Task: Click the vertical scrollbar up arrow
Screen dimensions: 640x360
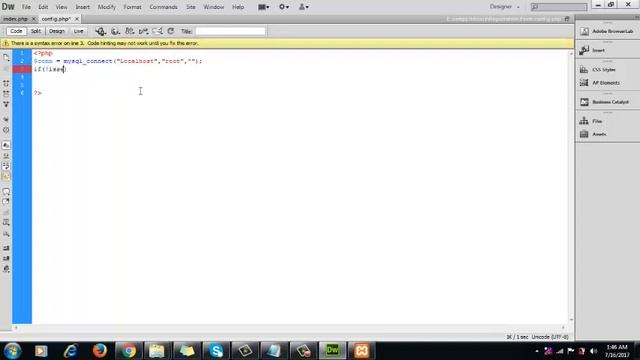Action: point(571,53)
